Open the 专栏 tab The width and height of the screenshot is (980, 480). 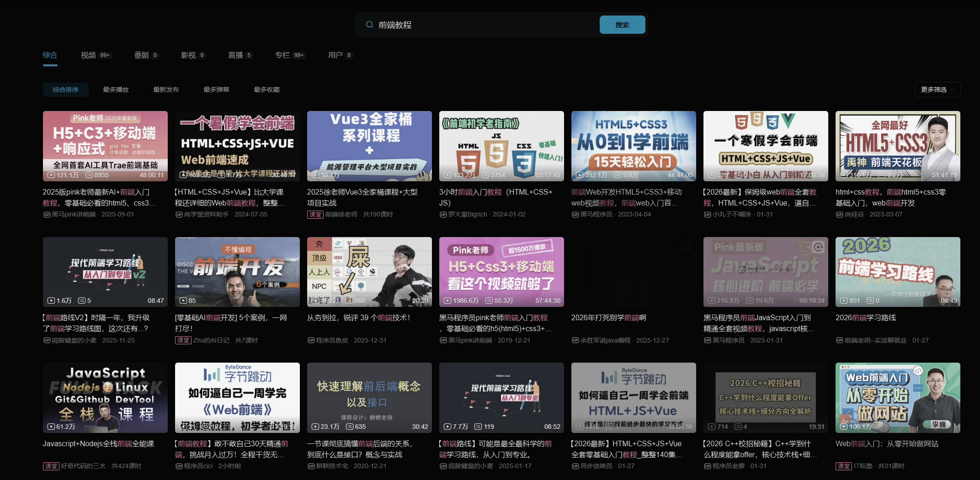[282, 55]
